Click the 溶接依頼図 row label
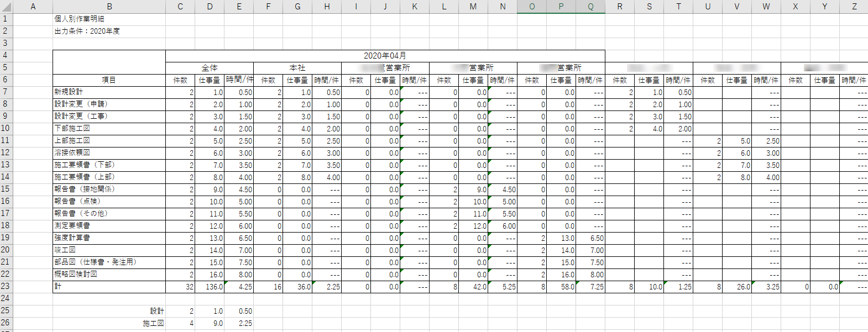 point(72,153)
